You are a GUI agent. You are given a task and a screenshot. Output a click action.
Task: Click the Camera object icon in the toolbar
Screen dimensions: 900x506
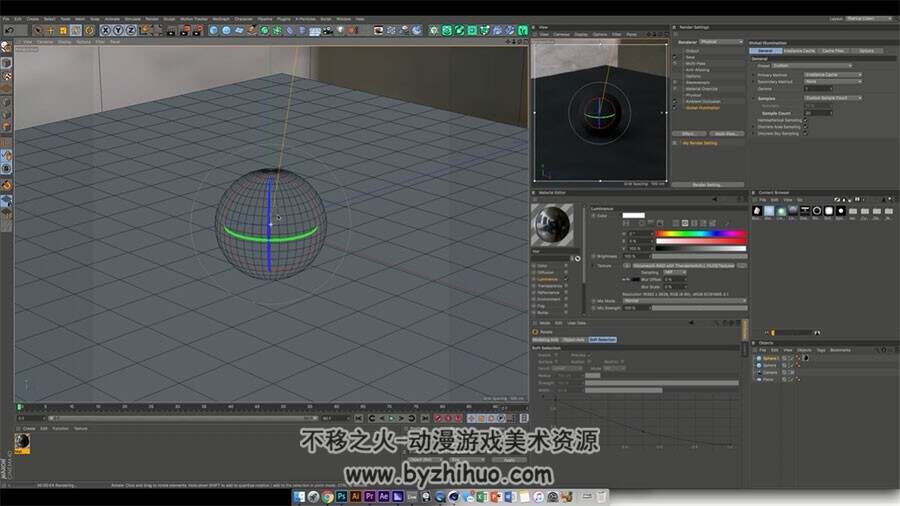[328, 30]
